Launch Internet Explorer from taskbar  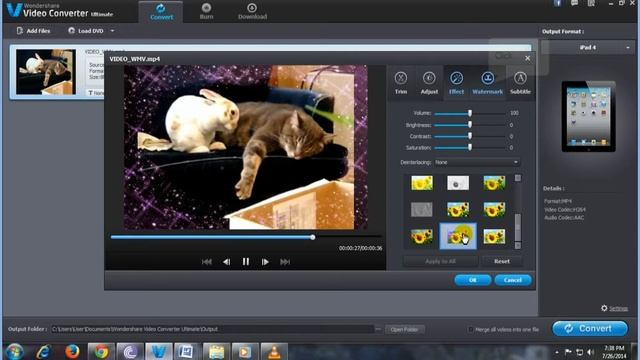(x=43, y=352)
